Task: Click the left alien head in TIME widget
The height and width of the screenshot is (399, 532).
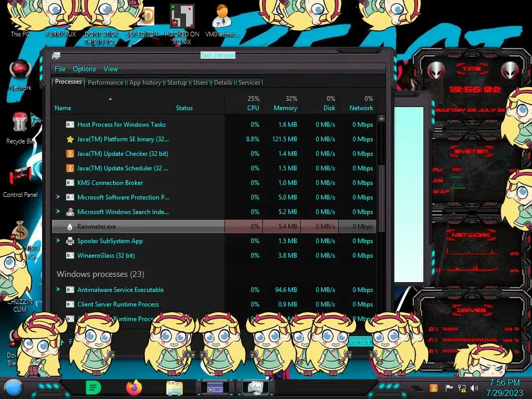Action: pos(436,71)
